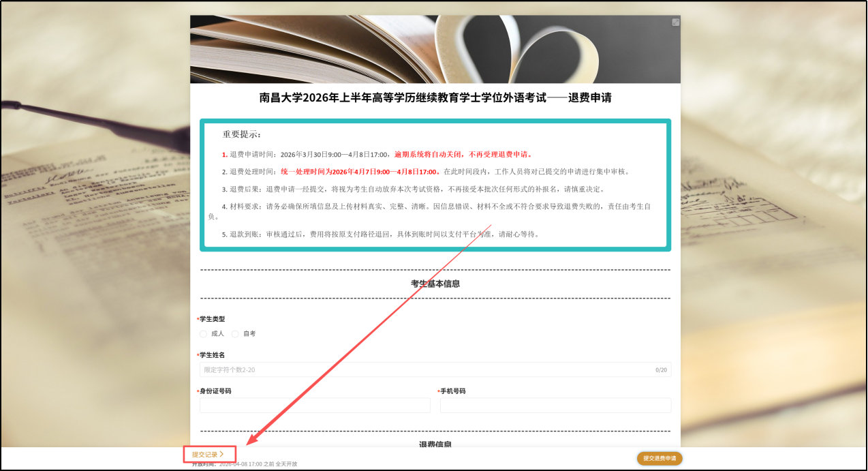868x471 pixels.
Task: Click the 身份证号码 input box
Action: (314, 405)
